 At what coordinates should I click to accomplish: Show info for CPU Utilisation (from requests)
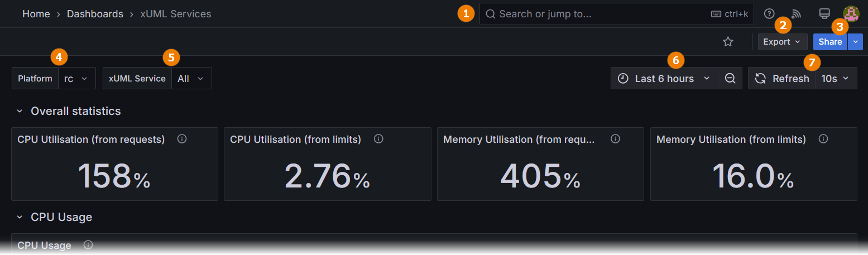[x=181, y=139]
